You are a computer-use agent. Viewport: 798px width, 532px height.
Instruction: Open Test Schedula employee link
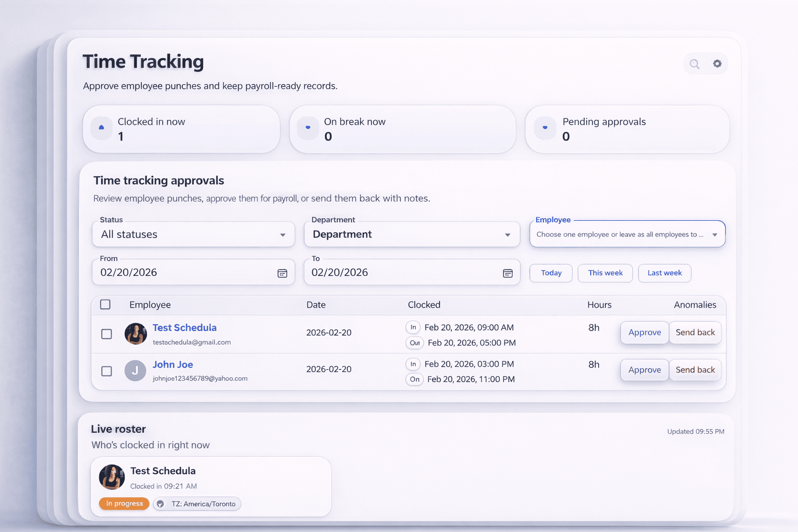pos(184,328)
